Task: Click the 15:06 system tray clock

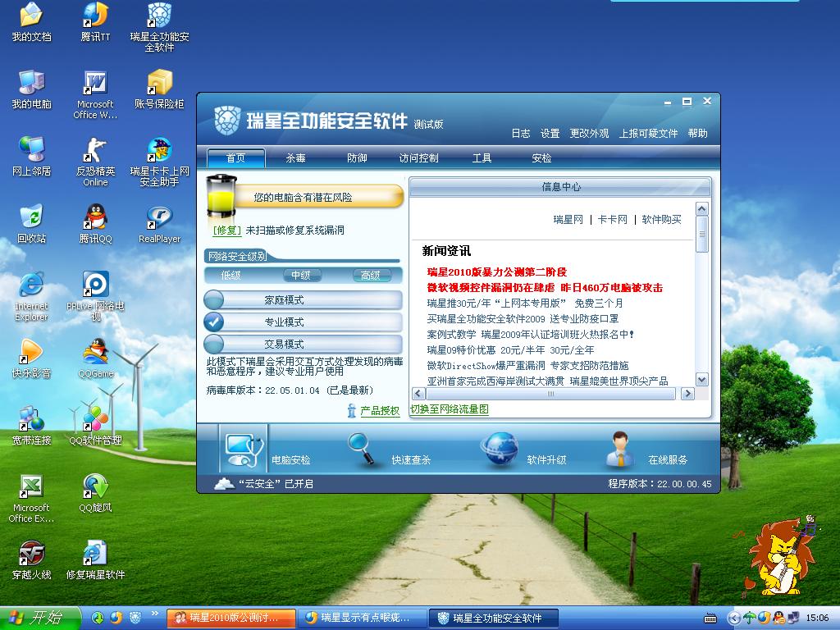Action: tap(818, 618)
